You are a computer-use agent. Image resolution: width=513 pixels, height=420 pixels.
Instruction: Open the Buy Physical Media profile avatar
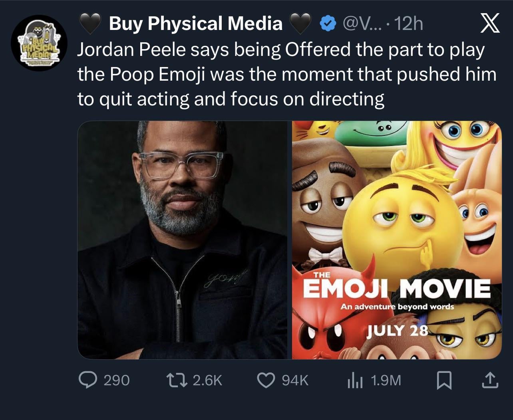39,43
